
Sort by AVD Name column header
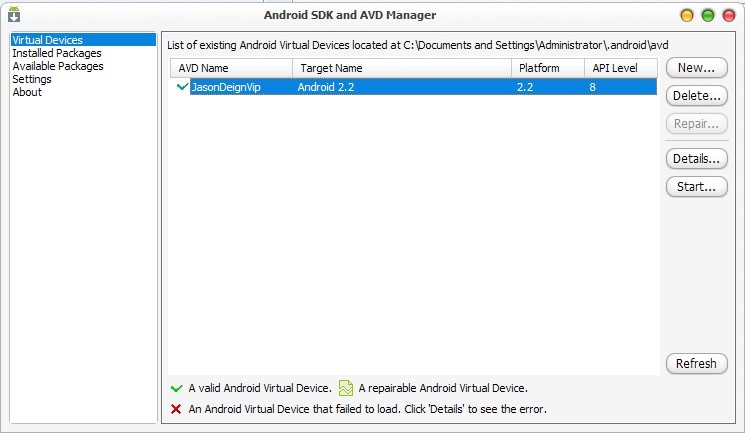[231, 68]
